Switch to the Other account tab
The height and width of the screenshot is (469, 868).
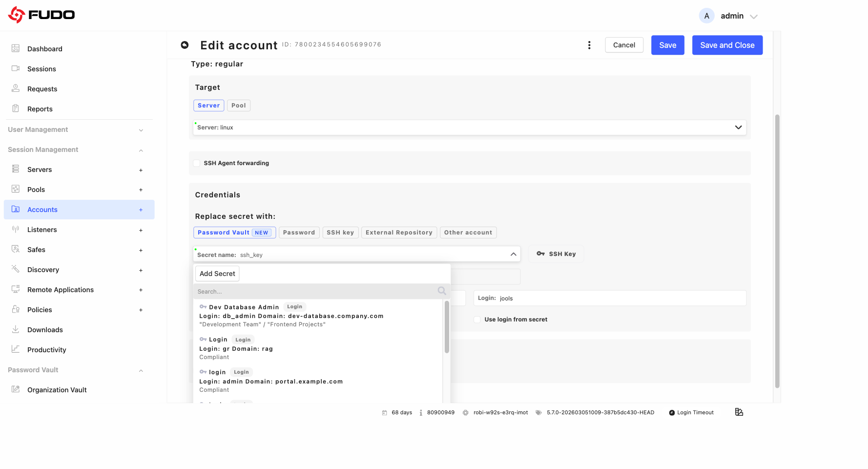[468, 233]
